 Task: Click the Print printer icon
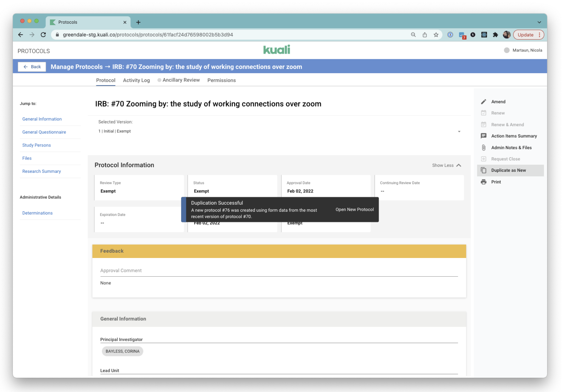483,182
